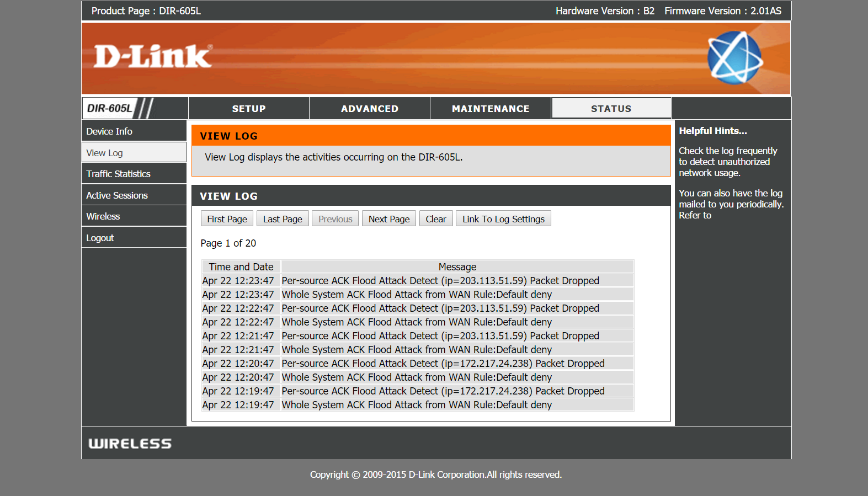Select the Apr 22 12:23:47 Whole System ACK Flood entry
The height and width of the screenshot is (496, 868).
(x=418, y=295)
